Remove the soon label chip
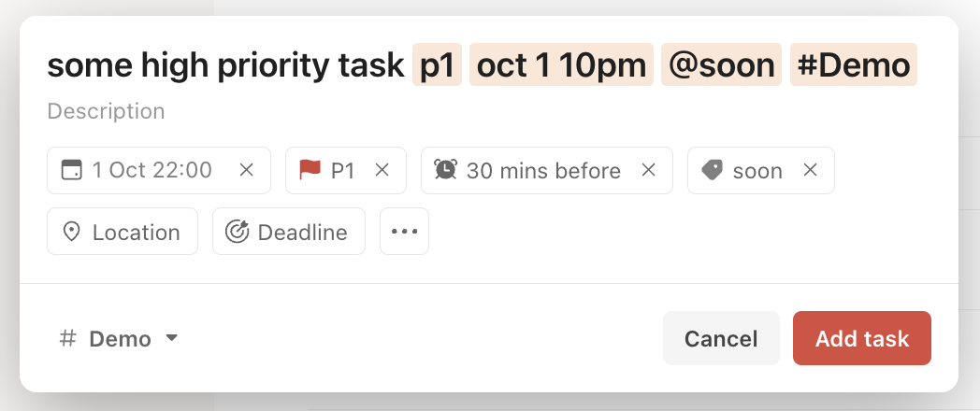This screenshot has width=980, height=411. pyautogui.click(x=810, y=170)
